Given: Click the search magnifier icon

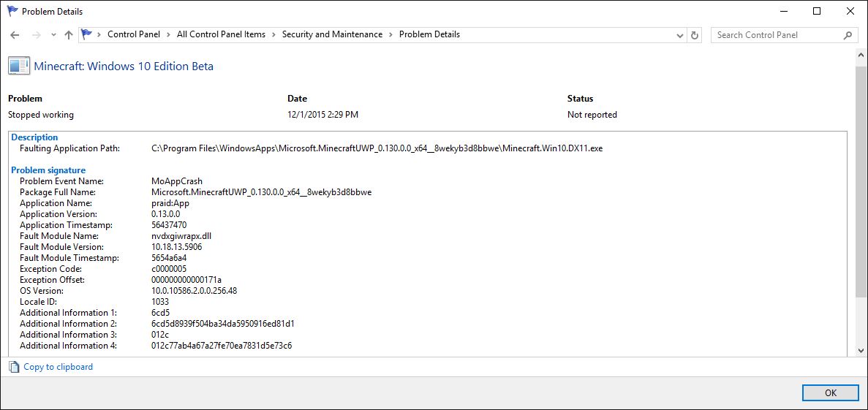Looking at the screenshot, I should click(848, 35).
